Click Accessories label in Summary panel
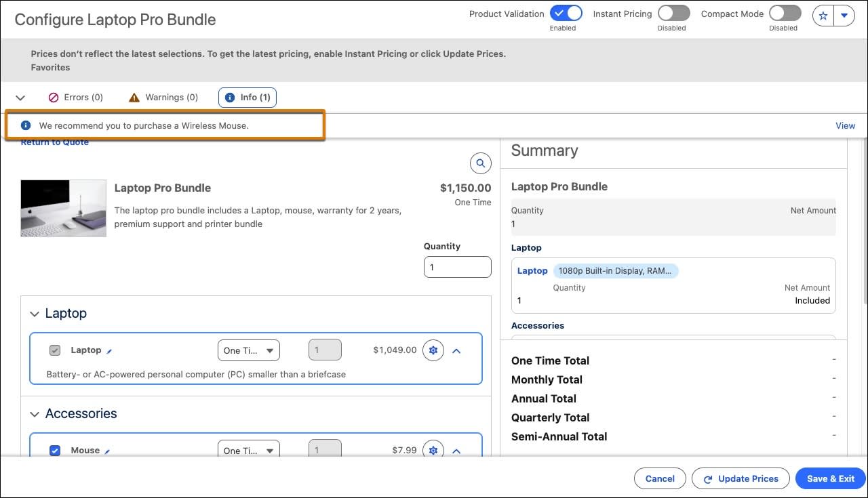 tap(538, 325)
